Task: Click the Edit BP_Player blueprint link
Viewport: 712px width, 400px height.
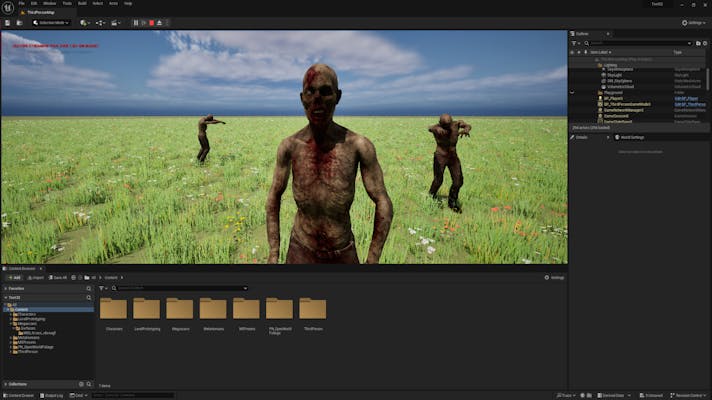Action: click(x=686, y=98)
